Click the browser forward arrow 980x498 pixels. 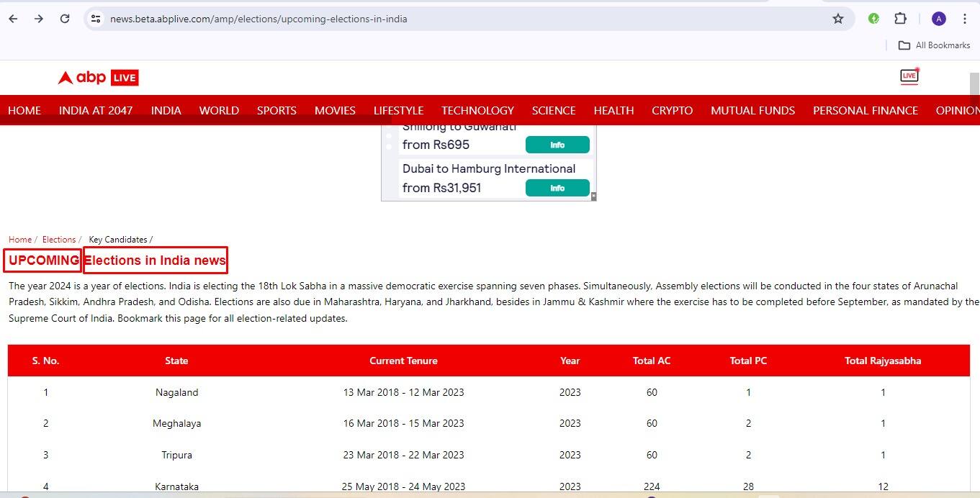click(39, 19)
